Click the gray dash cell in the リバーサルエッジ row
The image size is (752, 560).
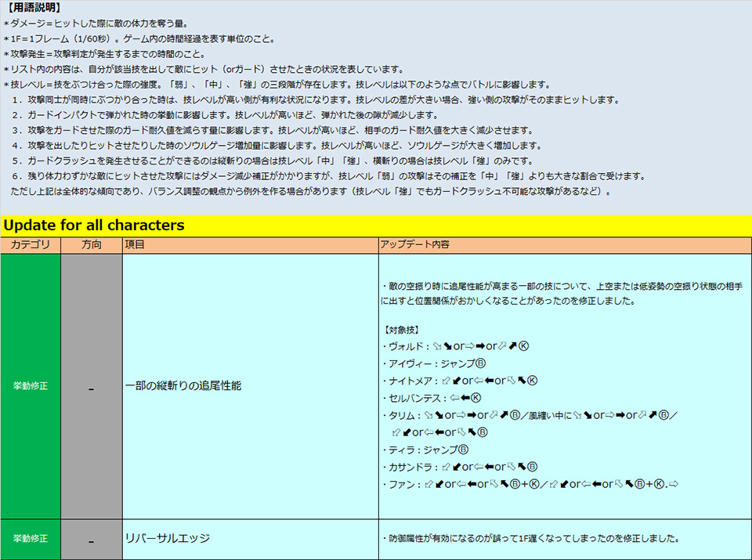coord(92,539)
